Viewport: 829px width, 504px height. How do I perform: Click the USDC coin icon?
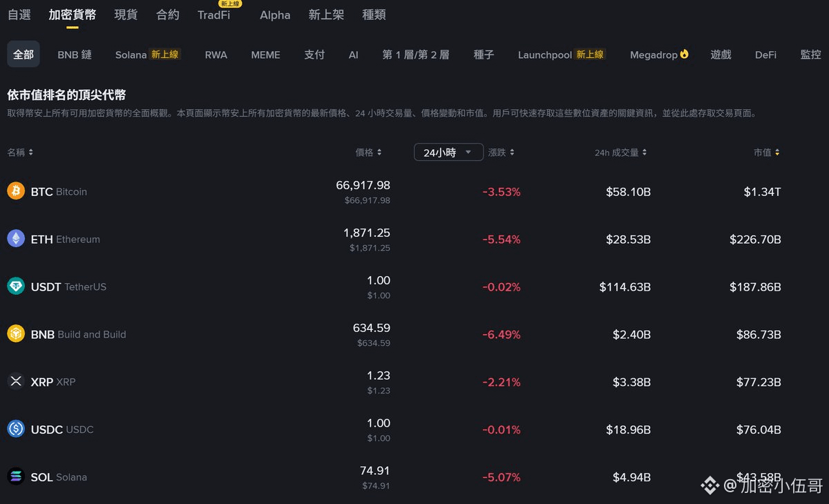coord(16,429)
